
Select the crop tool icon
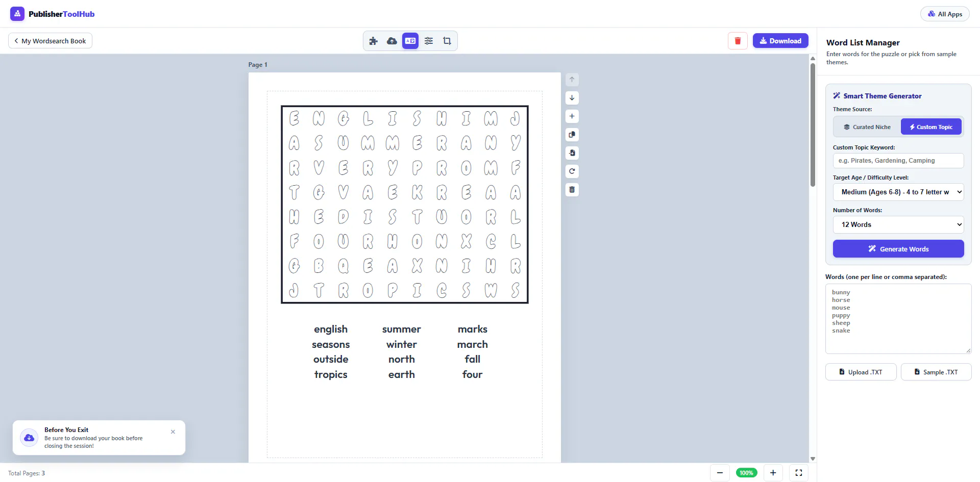pos(447,41)
